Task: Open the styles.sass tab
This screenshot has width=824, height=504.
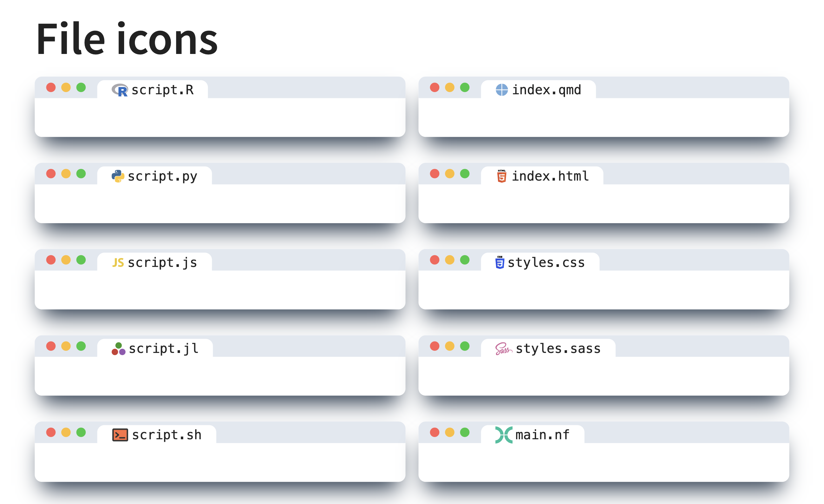Action: tap(558, 349)
